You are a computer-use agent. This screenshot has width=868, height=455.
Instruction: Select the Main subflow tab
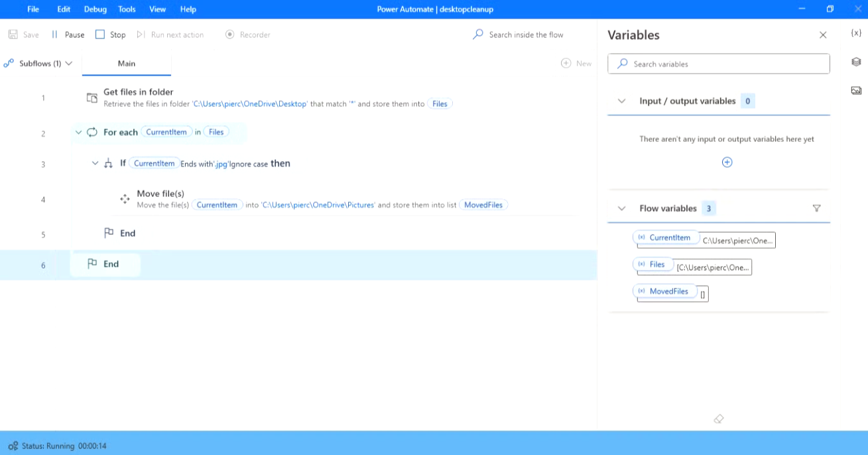127,64
